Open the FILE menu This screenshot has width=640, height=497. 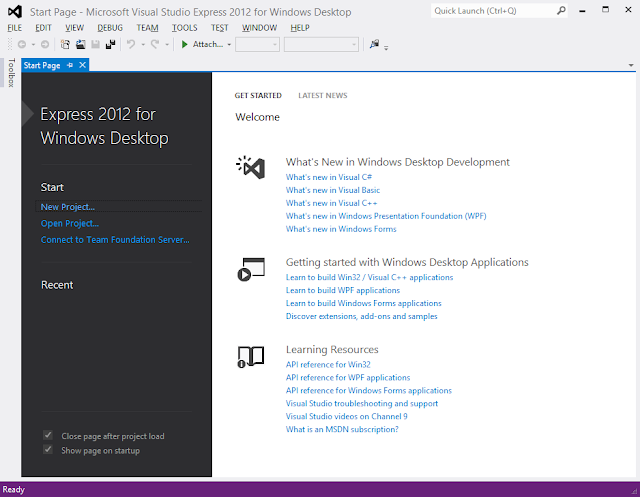click(x=15, y=28)
